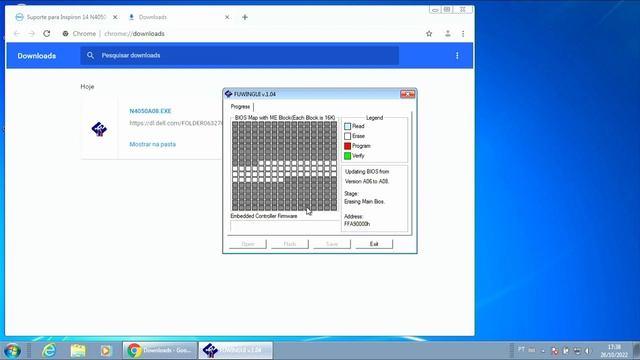Click the dl.dell.com source URL
The width and height of the screenshot is (640, 360).
coord(176,123)
